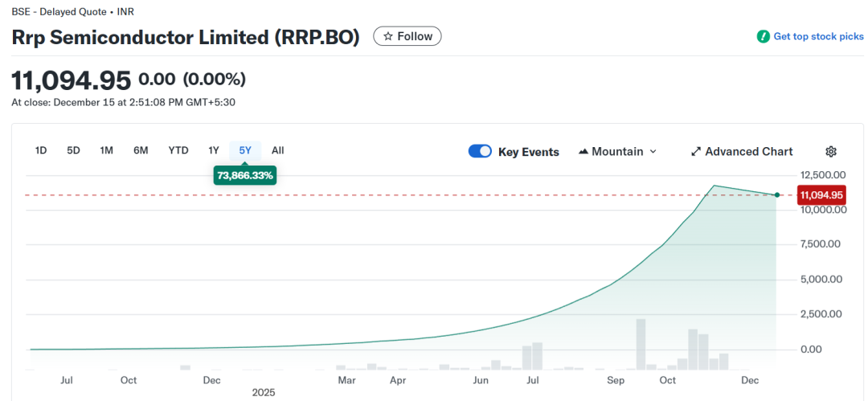Open Get top stock picks link
The image size is (868, 401).
coord(818,37)
